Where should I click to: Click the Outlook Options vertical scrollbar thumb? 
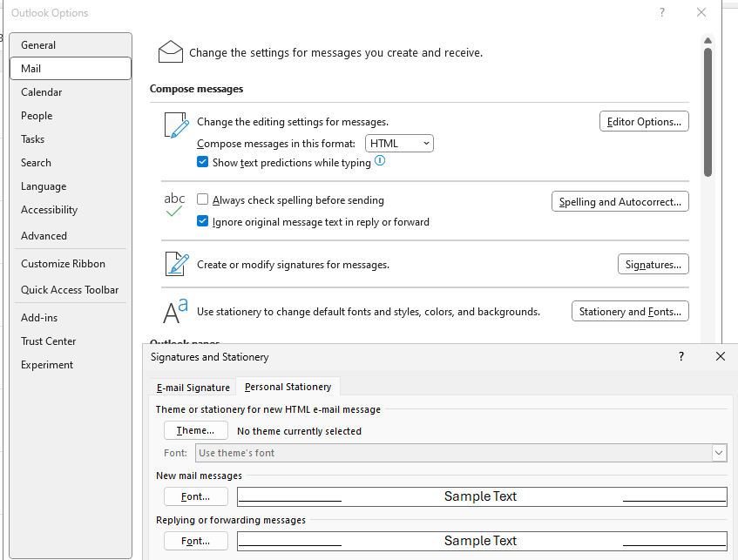click(x=708, y=112)
